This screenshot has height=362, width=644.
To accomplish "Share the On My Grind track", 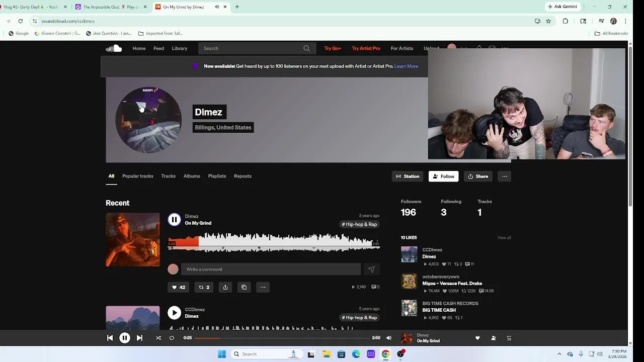I will point(225,287).
